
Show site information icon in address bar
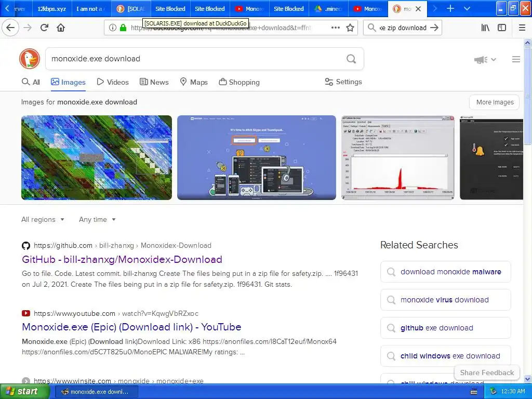[x=112, y=28]
